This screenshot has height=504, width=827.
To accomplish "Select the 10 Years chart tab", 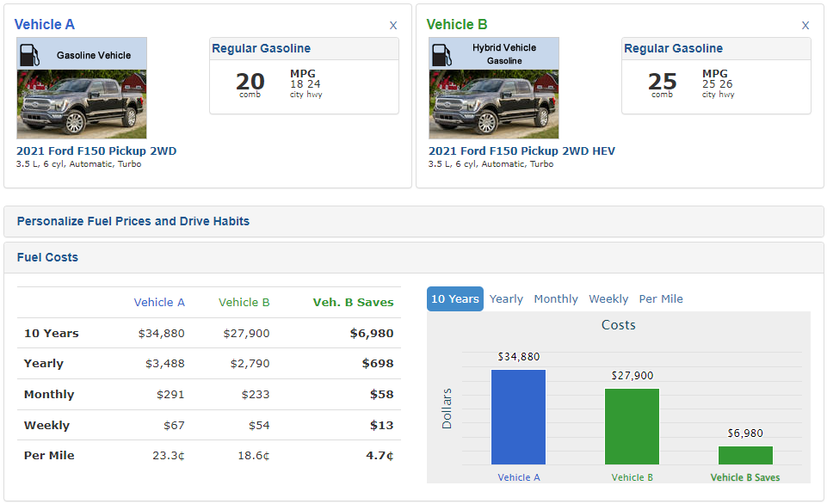I will point(454,299).
